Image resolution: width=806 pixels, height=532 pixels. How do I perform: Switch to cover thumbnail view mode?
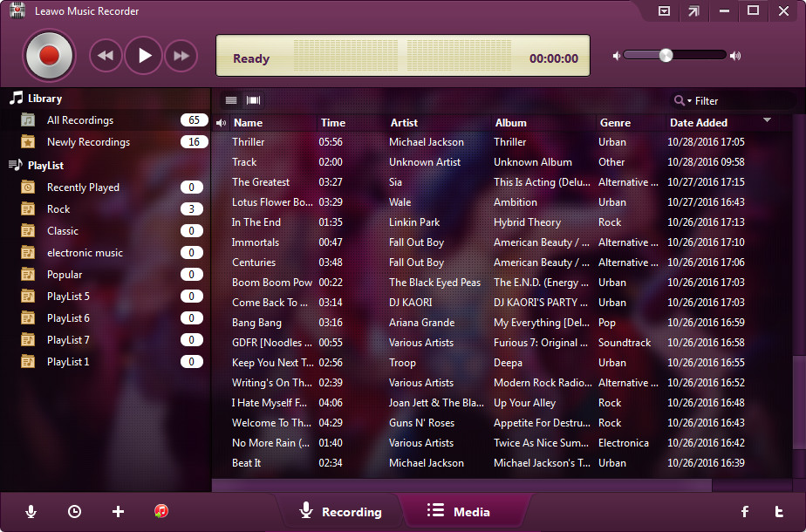click(x=254, y=100)
